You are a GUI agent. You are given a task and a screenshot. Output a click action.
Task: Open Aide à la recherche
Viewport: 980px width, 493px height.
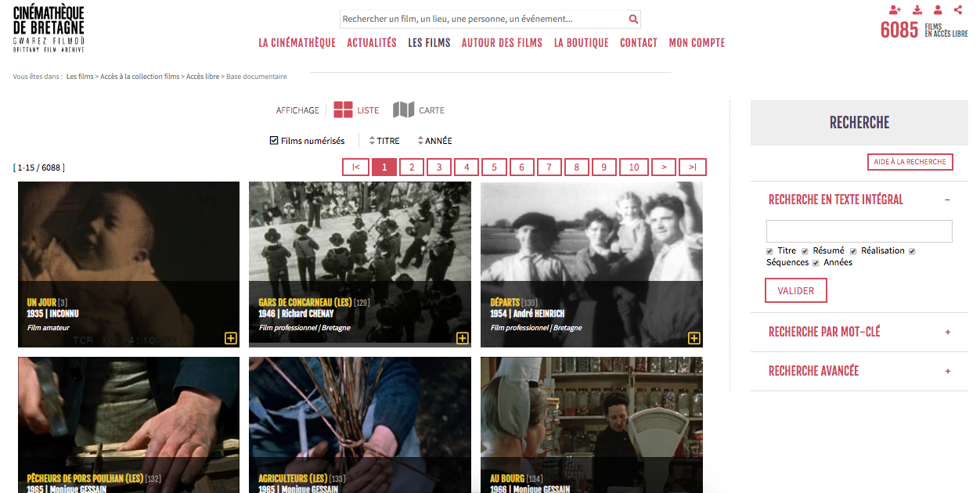pos(910,162)
